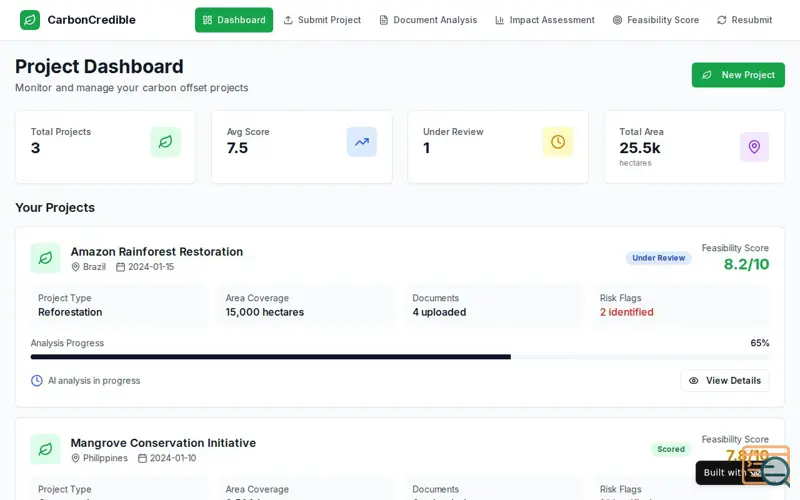
Task: Open the Amazon Rainforest Restoration project title
Action: coord(157,252)
